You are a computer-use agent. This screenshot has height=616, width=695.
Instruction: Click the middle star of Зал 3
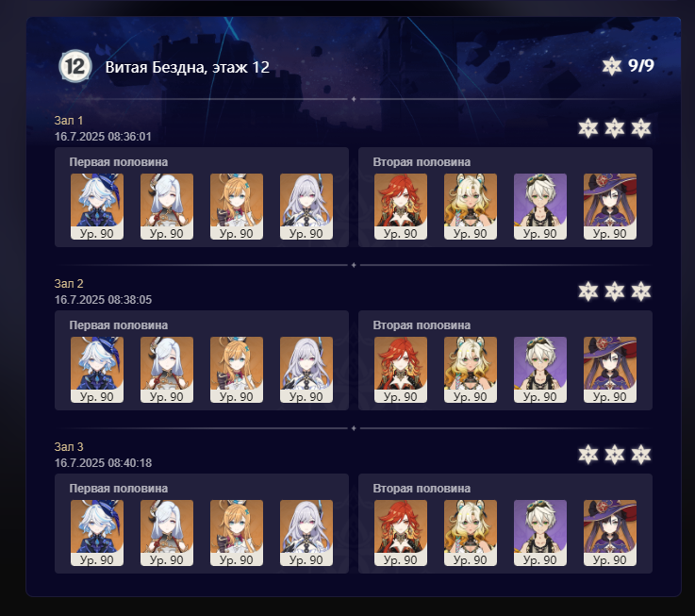[x=614, y=455]
